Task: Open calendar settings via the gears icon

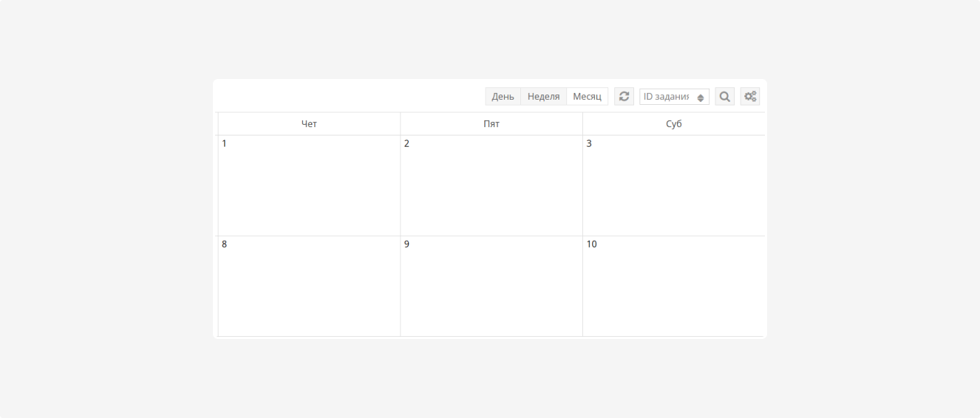Action: coord(750,97)
